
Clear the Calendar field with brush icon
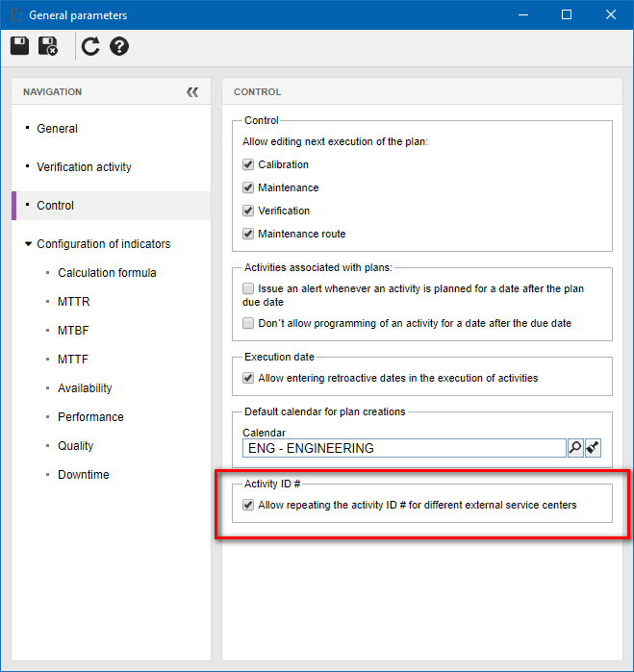pos(593,448)
